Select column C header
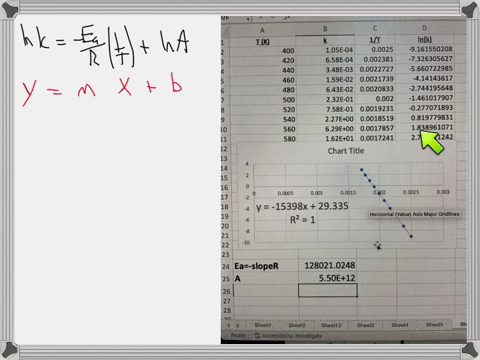Image resolution: width=480 pixels, height=360 pixels. [x=375, y=29]
